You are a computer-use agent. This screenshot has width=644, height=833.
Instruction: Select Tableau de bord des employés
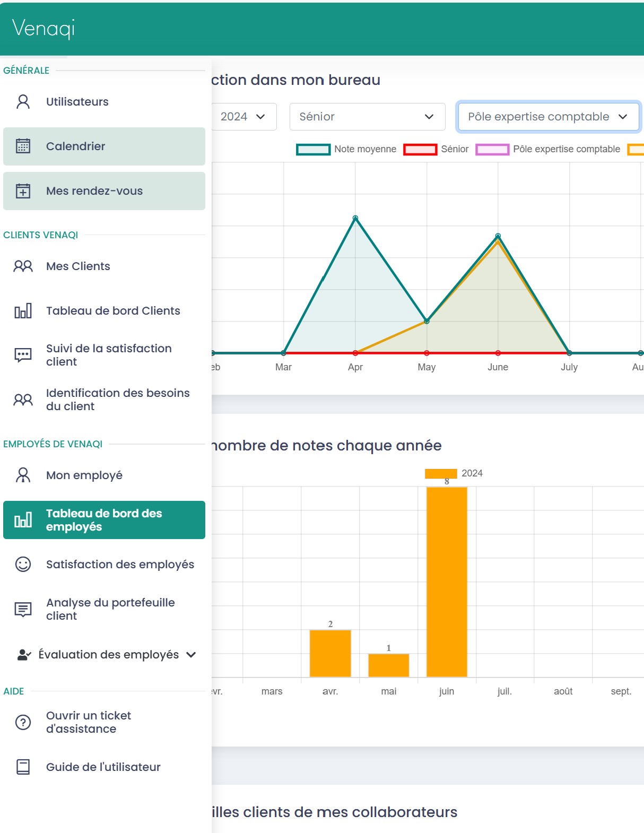(104, 520)
